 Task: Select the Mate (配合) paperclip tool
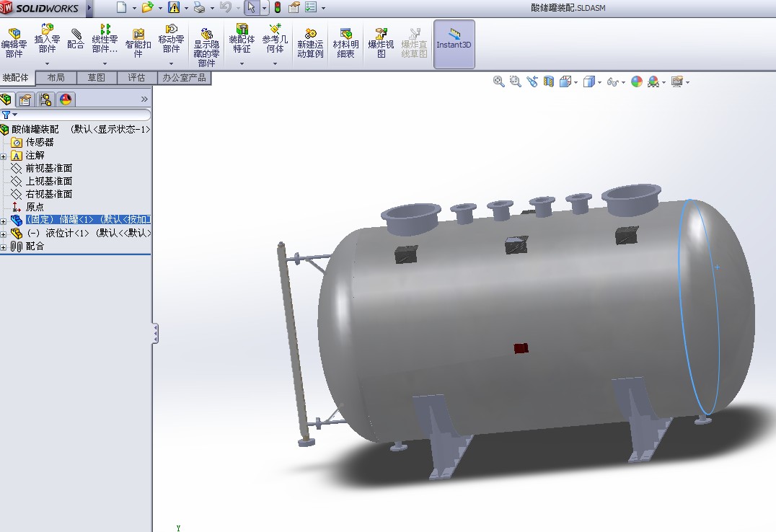click(x=76, y=39)
